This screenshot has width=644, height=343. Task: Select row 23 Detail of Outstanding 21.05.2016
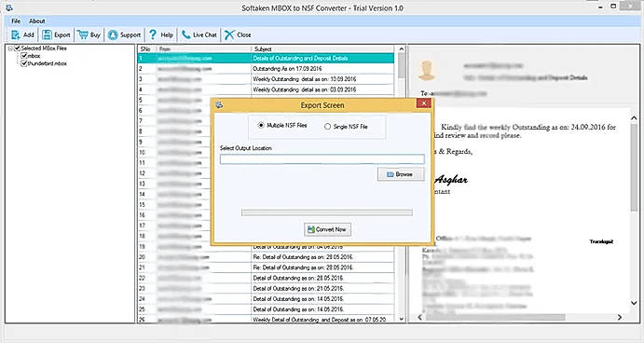point(266,288)
